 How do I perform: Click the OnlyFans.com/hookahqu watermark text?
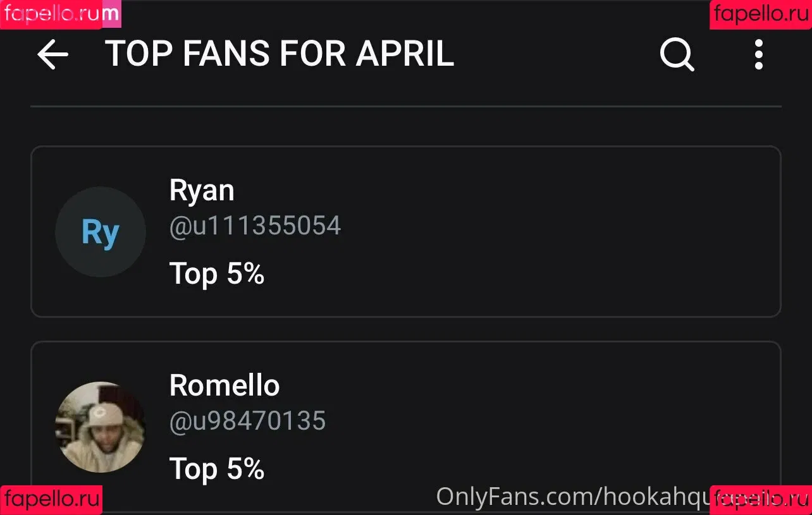572,497
